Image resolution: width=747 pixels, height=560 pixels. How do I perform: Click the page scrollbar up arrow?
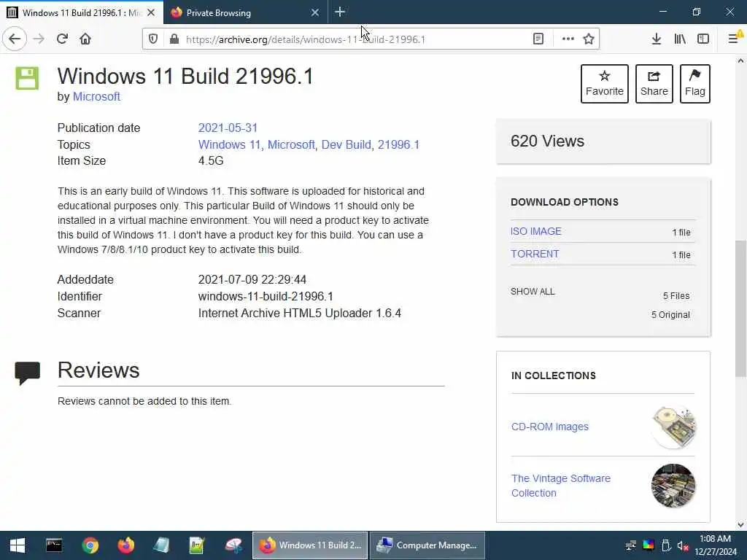(x=740, y=61)
